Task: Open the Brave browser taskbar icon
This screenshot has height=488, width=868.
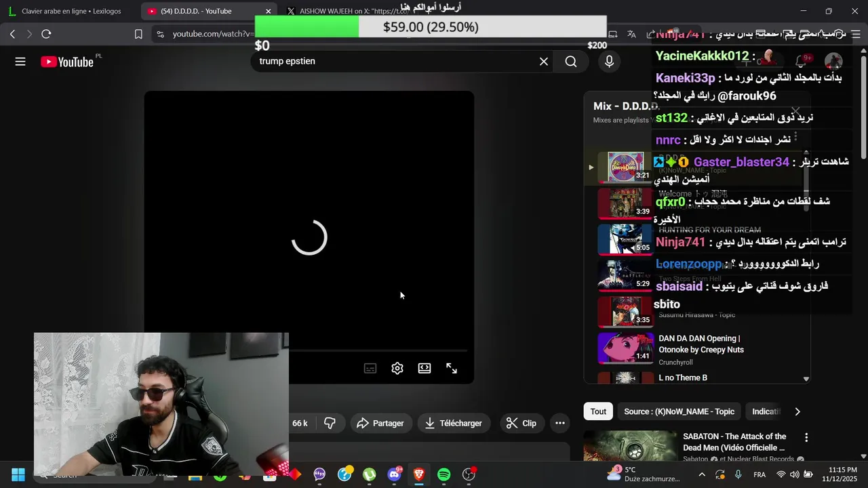Action: pos(418,474)
